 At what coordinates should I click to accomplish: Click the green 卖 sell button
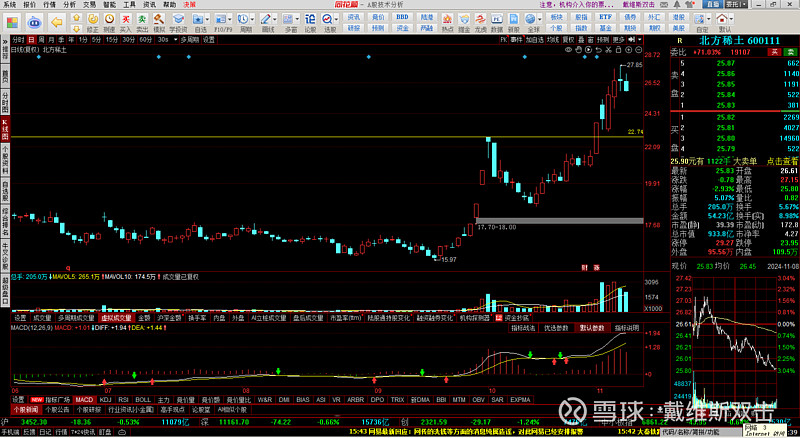point(790,52)
